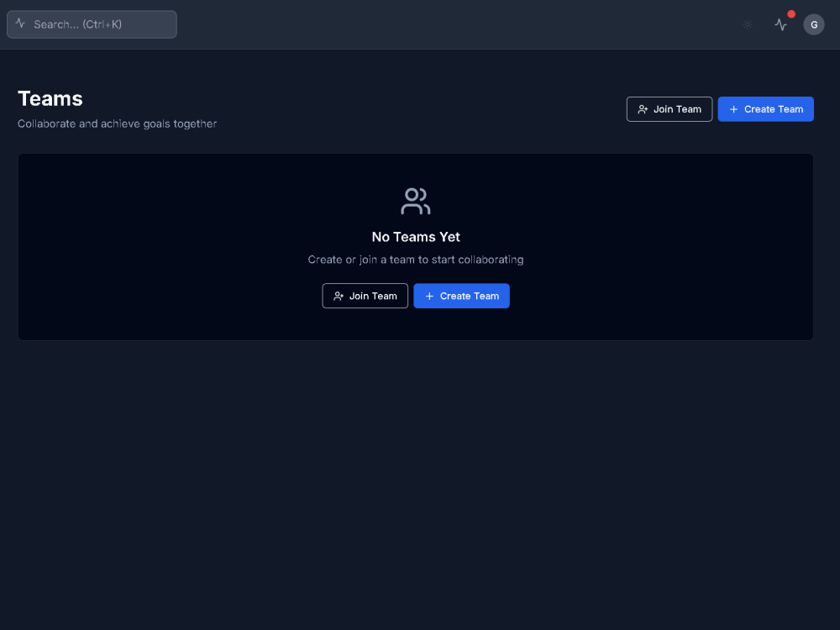Open the activity notifications pulse icon
Image resolution: width=840 pixels, height=630 pixels.
point(781,24)
